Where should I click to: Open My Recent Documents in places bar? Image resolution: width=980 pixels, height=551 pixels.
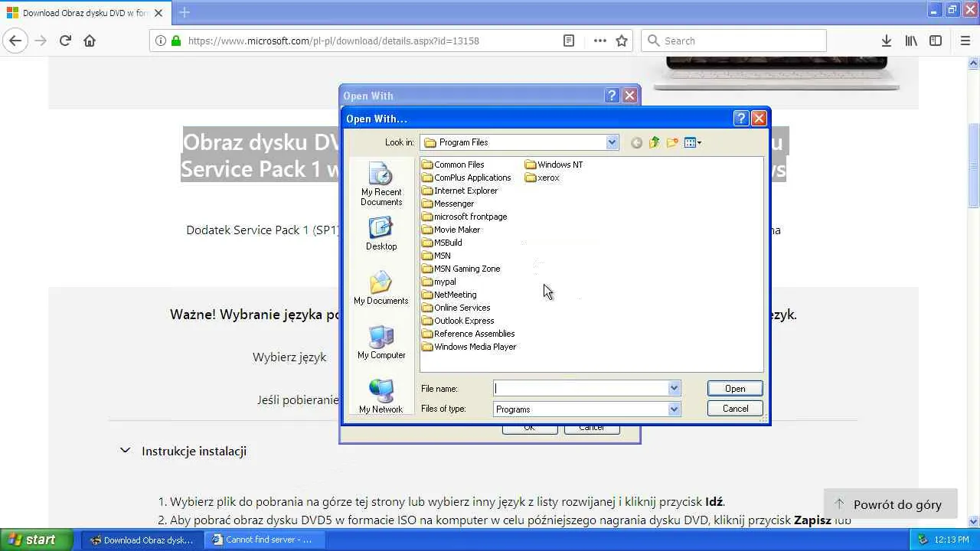click(381, 184)
